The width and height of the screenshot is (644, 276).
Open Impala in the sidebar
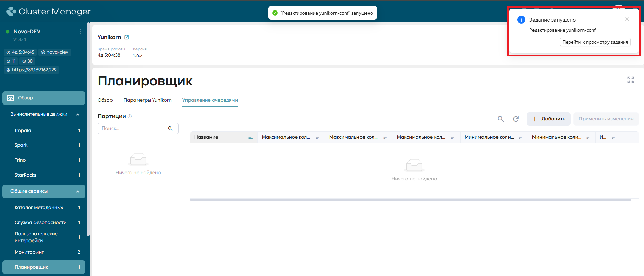pyautogui.click(x=44, y=130)
